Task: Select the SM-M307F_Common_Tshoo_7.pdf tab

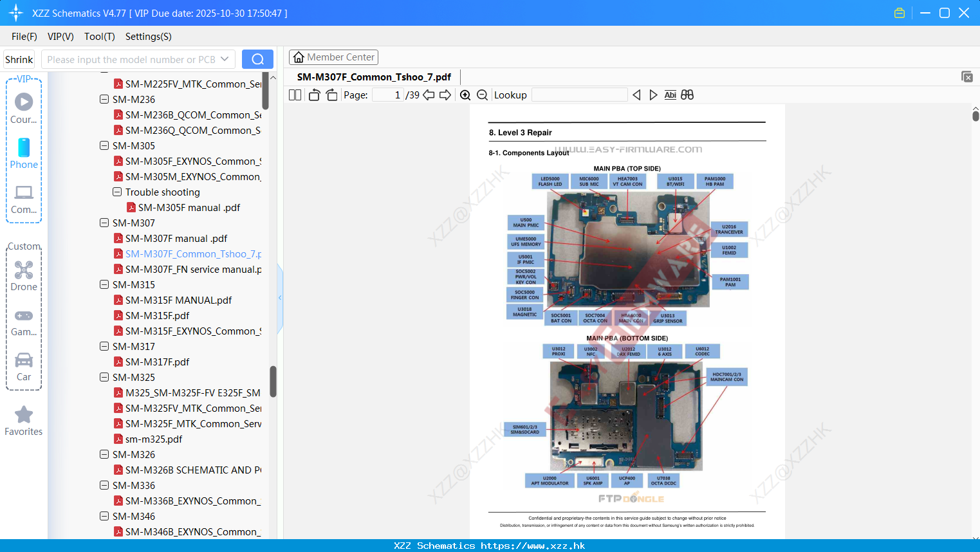Action: (374, 77)
